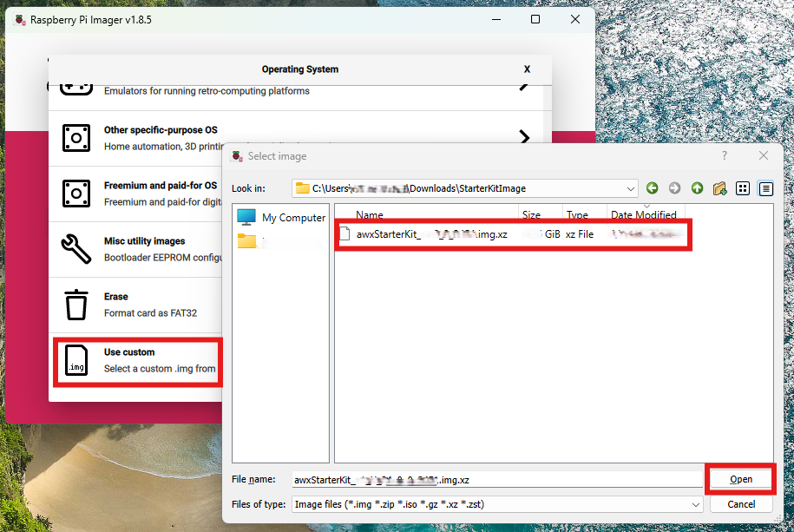The height and width of the screenshot is (532, 794).
Task: Choose Erase to format card as FAT32
Action: point(137,305)
